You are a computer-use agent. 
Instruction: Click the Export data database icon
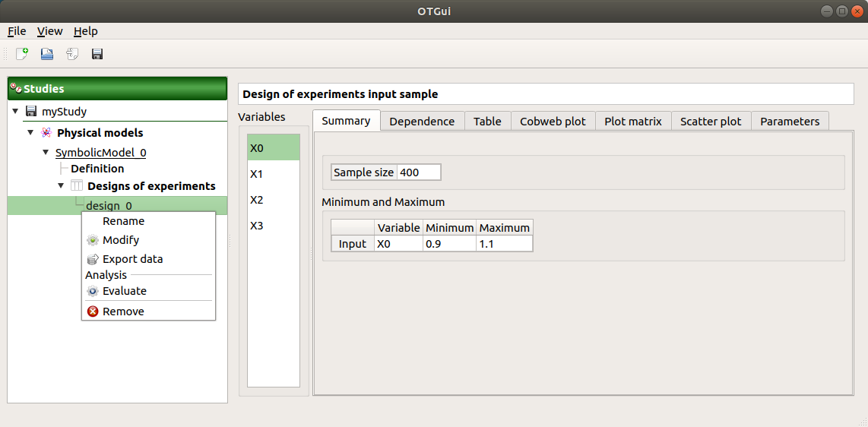coord(93,259)
